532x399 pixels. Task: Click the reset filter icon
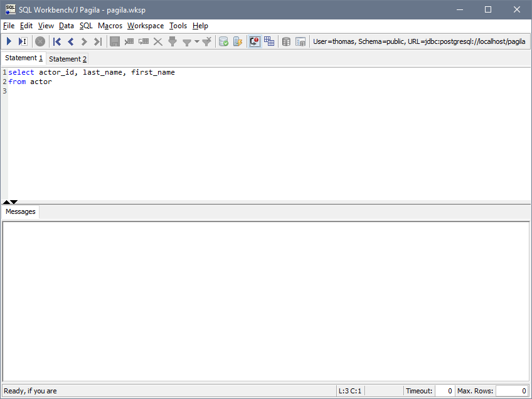[206, 41]
